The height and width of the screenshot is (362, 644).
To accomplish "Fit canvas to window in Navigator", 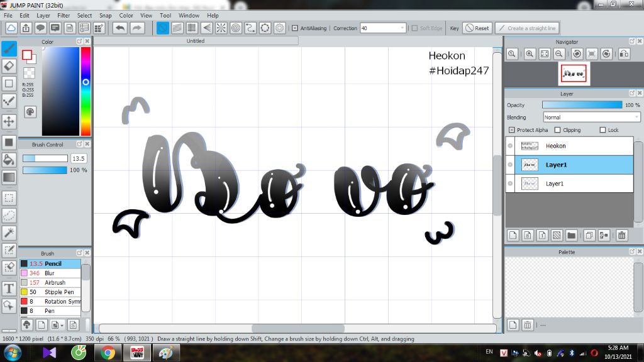I will tap(545, 54).
